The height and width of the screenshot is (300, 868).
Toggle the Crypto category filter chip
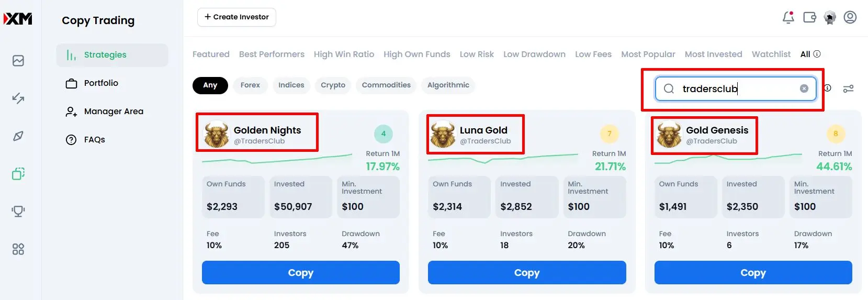point(333,85)
